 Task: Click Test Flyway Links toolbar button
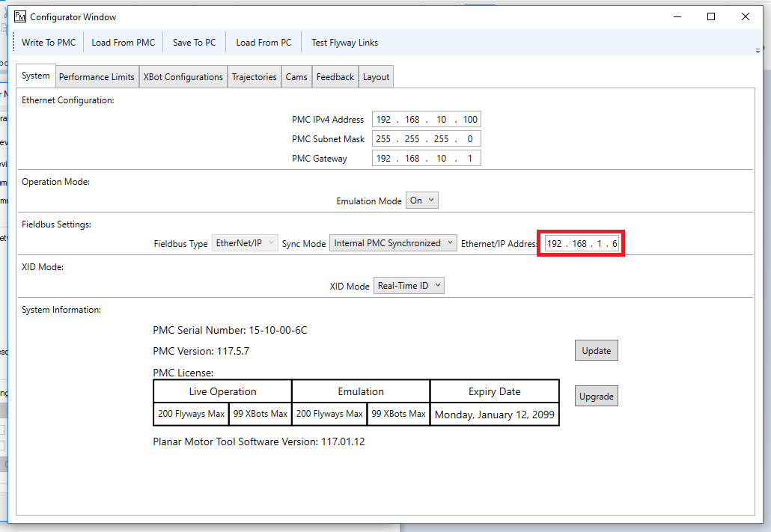(x=344, y=43)
